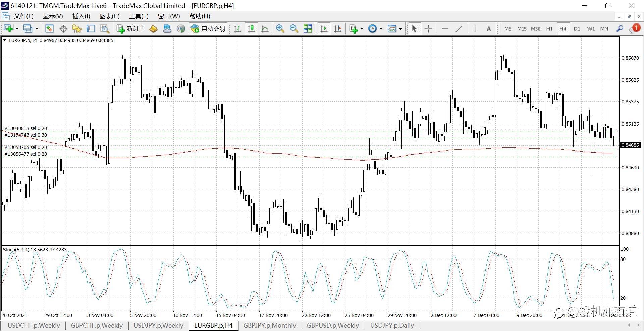Expand the templates dropdown arrow
The height and width of the screenshot is (331, 644).
pyautogui.click(x=400, y=29)
